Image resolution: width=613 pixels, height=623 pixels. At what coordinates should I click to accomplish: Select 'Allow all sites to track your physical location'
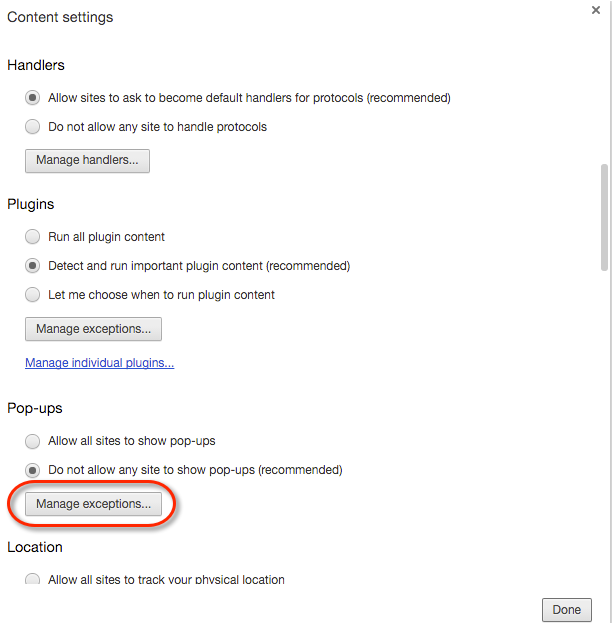click(x=33, y=580)
